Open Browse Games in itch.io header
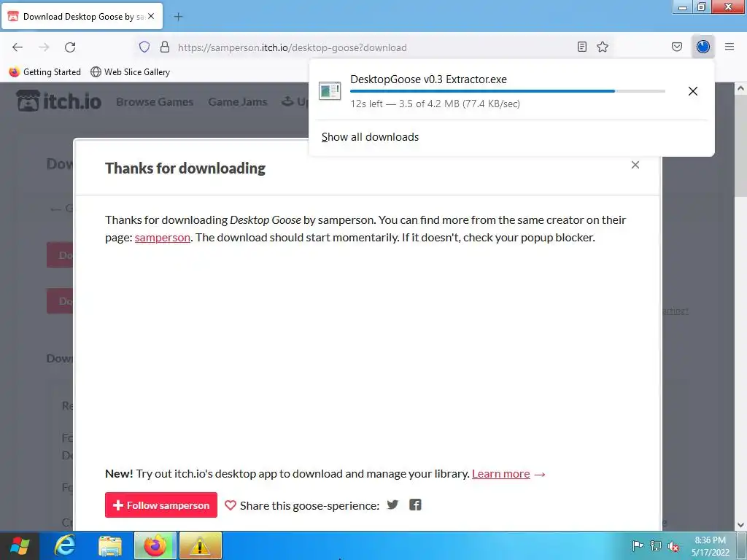 click(155, 102)
